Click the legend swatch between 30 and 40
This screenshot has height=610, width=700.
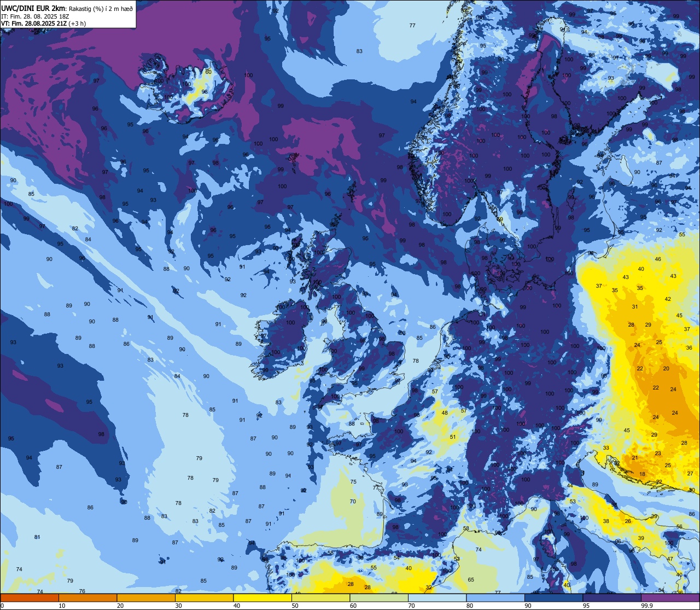(x=204, y=597)
